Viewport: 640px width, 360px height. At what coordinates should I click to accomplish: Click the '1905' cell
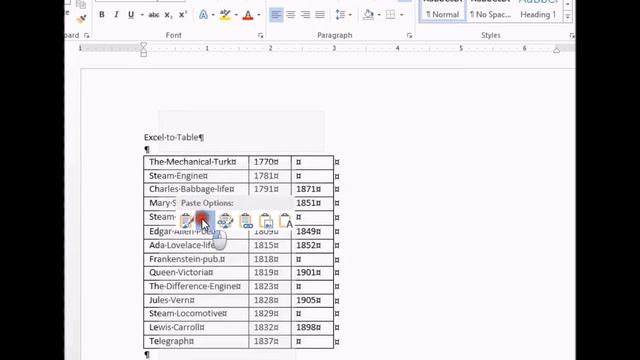(312, 300)
